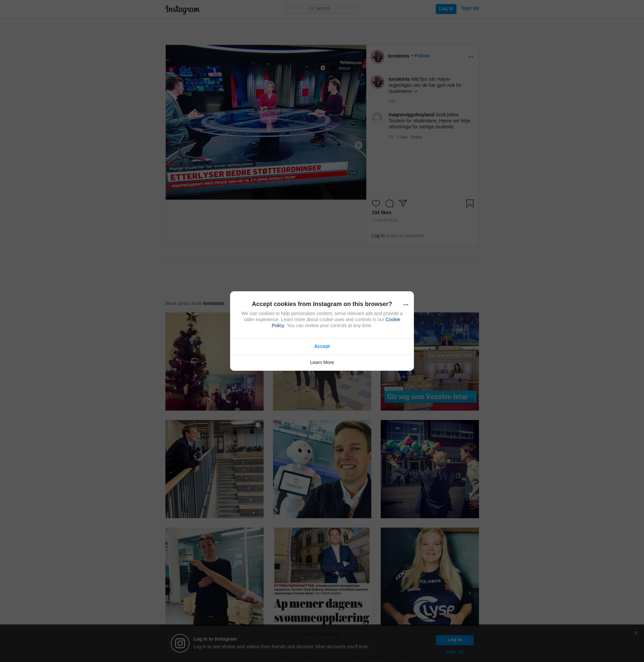Click the top Log In button

(446, 9)
